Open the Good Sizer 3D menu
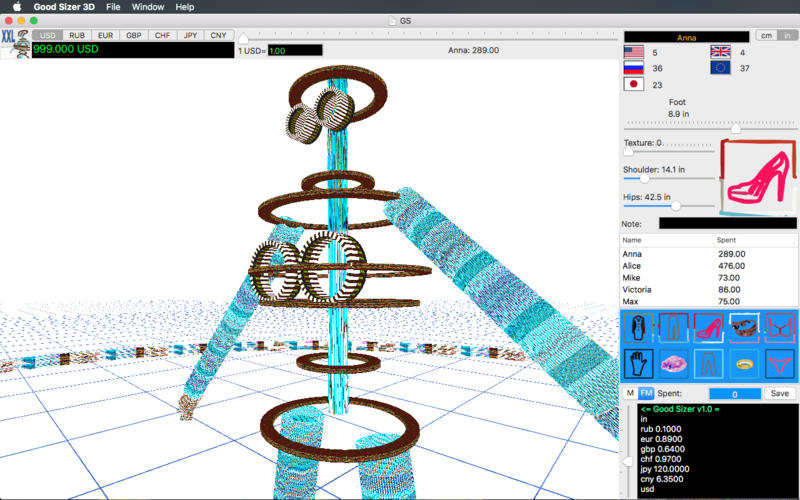Screen dimensions: 800x500 point(64,7)
